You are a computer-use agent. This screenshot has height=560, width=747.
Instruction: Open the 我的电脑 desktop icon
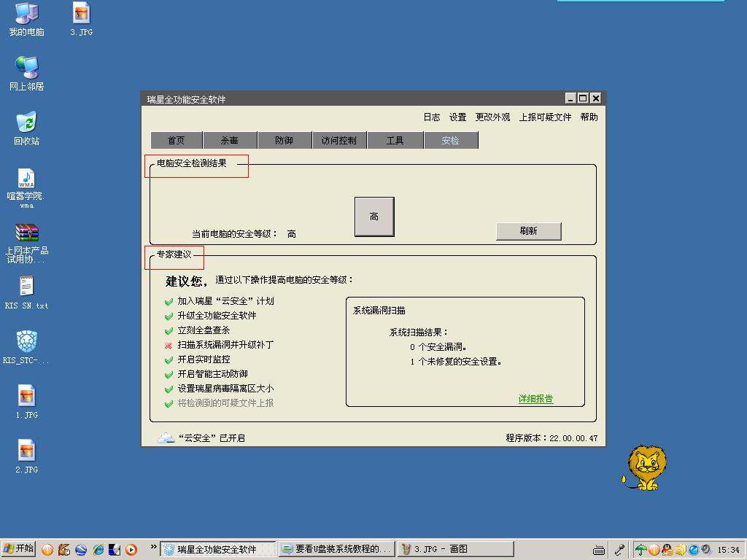tap(27, 19)
